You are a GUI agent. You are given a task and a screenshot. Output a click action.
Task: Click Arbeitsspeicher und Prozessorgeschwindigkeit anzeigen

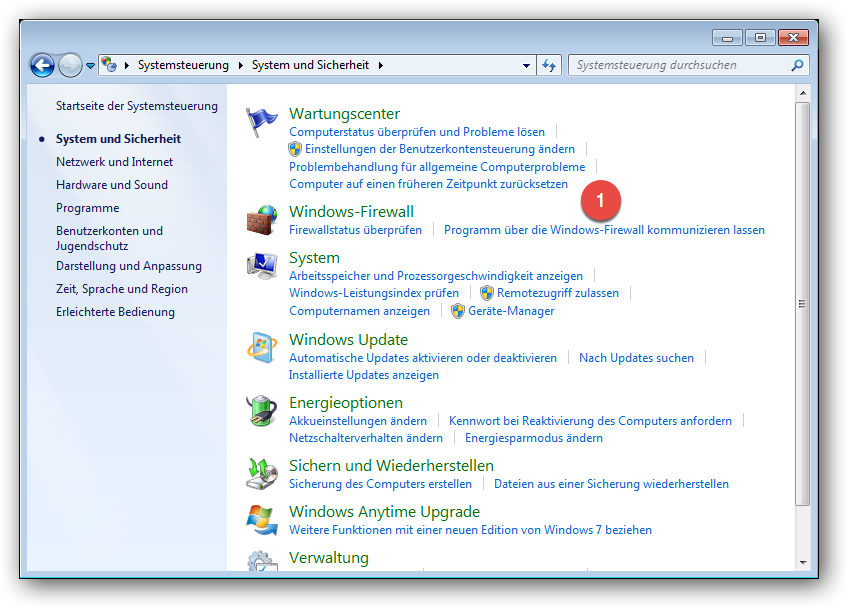(436, 276)
